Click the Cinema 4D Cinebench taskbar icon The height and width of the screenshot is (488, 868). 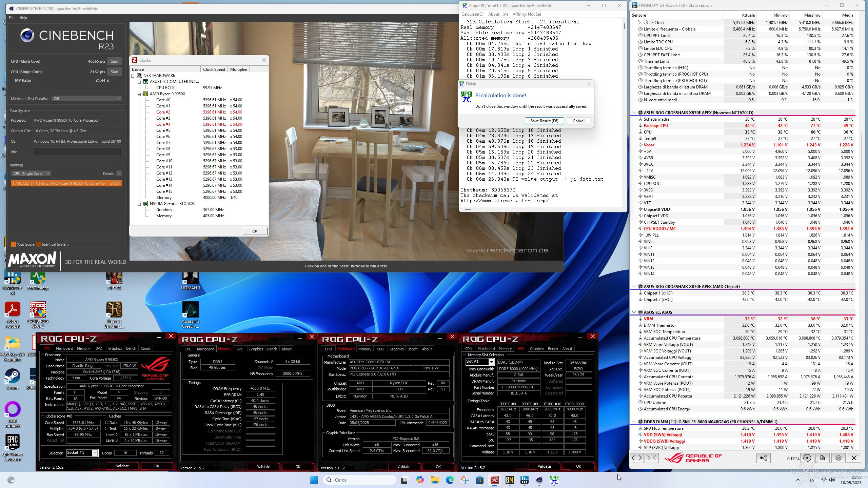tap(539, 480)
